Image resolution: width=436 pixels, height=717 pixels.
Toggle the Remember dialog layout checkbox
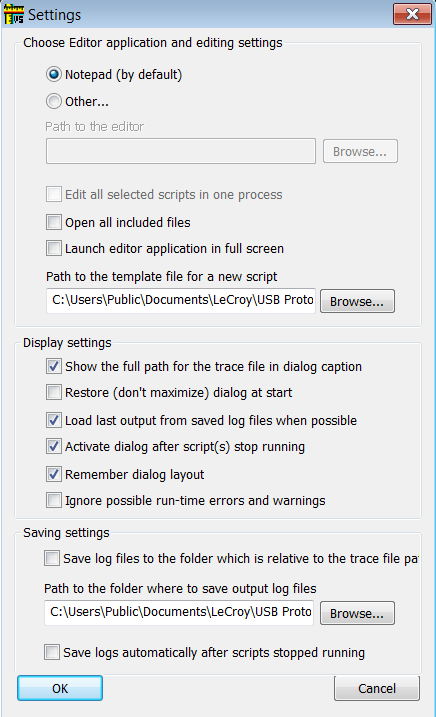pyautogui.click(x=54, y=474)
